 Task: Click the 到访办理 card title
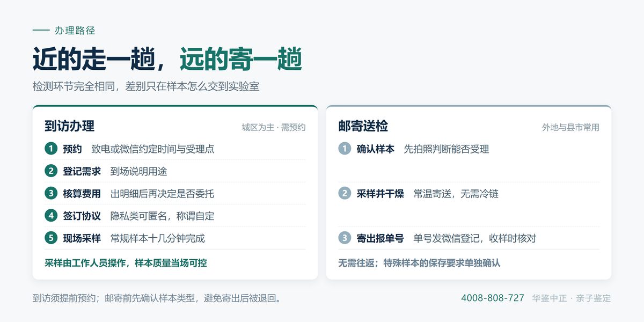tap(69, 126)
